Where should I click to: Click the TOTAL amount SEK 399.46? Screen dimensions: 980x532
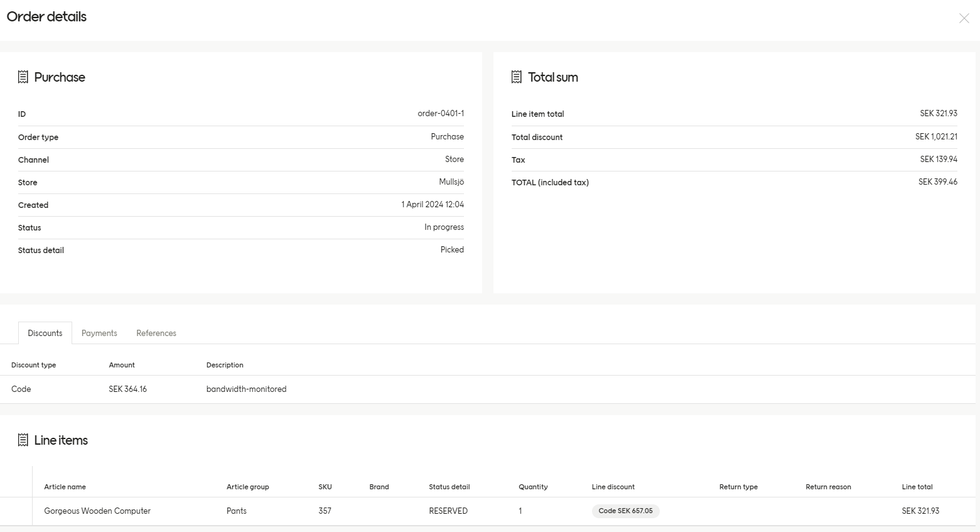point(938,182)
